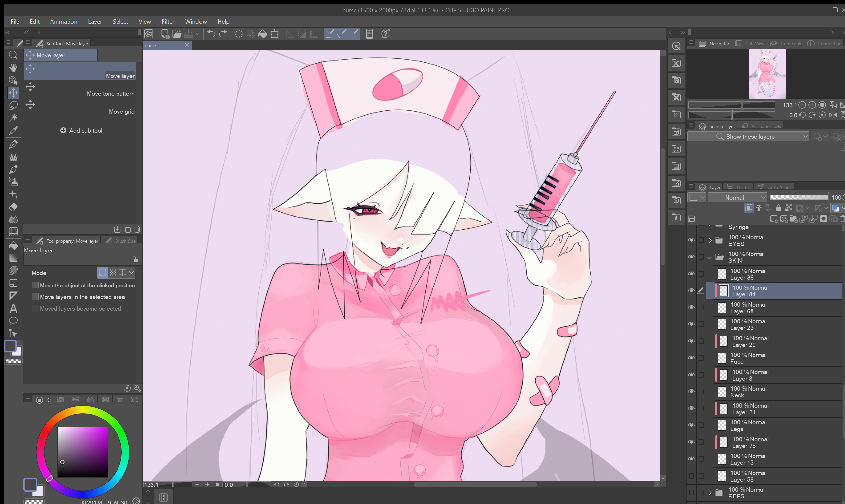Image resolution: width=845 pixels, height=504 pixels.
Task: Select the Fill bucket tool
Action: (13, 245)
